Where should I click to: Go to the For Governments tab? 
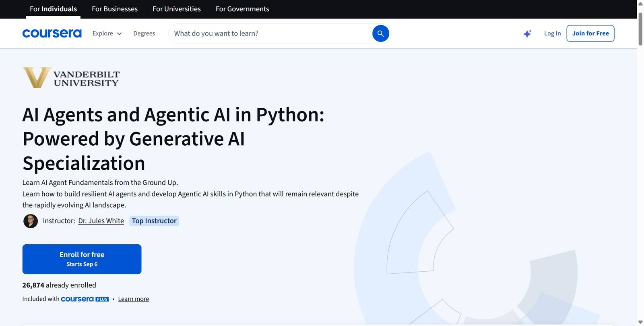pyautogui.click(x=242, y=9)
